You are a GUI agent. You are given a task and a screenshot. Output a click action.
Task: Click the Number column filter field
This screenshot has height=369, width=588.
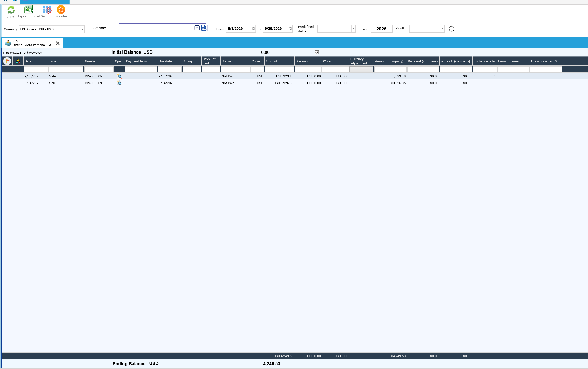click(99, 69)
